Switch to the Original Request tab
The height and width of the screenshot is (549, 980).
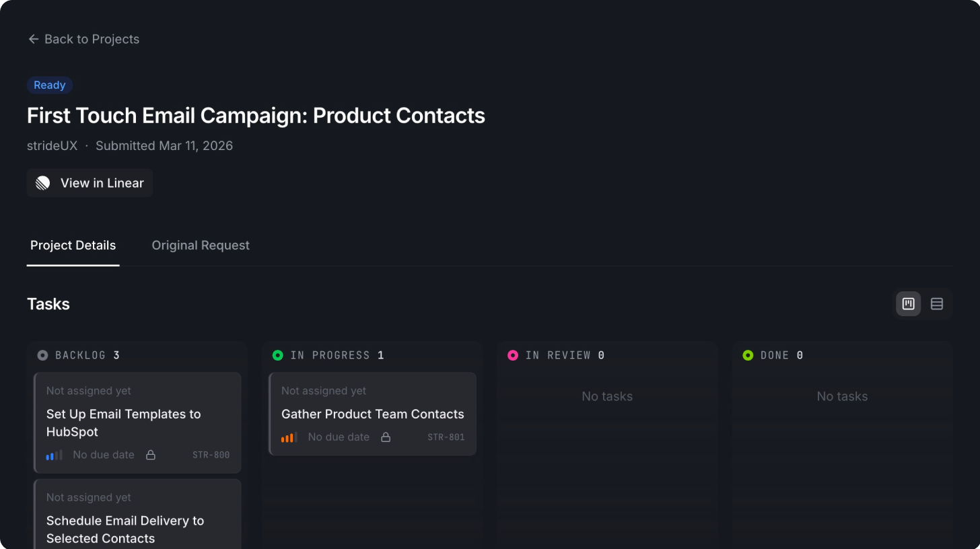[x=200, y=245]
